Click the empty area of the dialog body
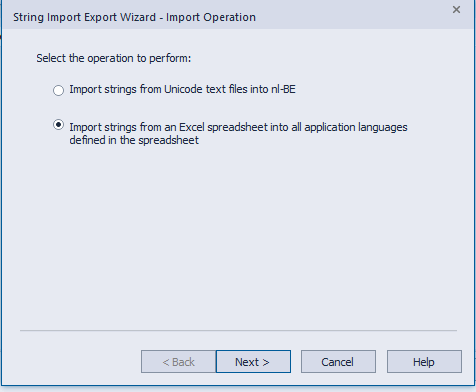The height and width of the screenshot is (392, 476). click(238, 233)
